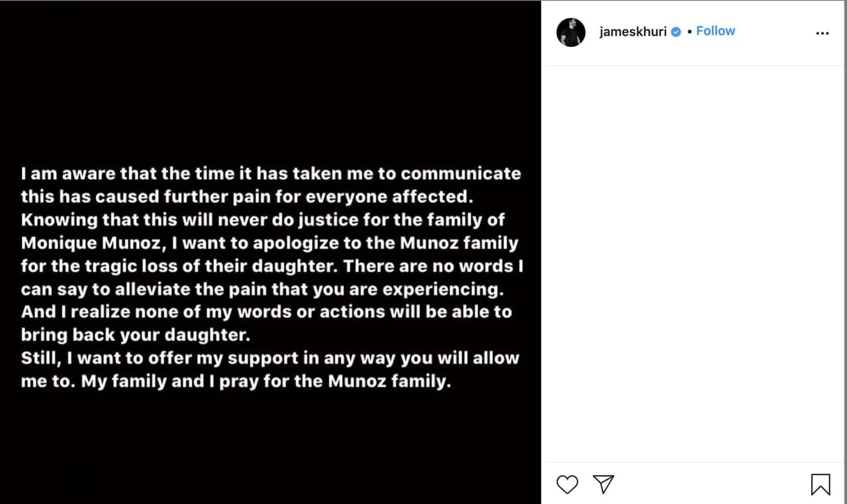Click the 'bring back your daughter.' line

136,335
